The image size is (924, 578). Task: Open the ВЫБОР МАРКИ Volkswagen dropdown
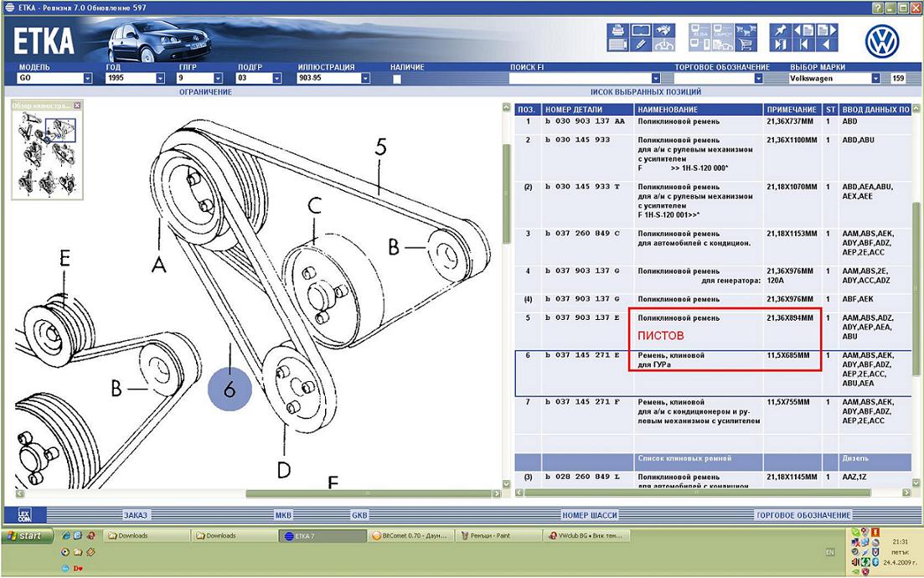pos(875,79)
